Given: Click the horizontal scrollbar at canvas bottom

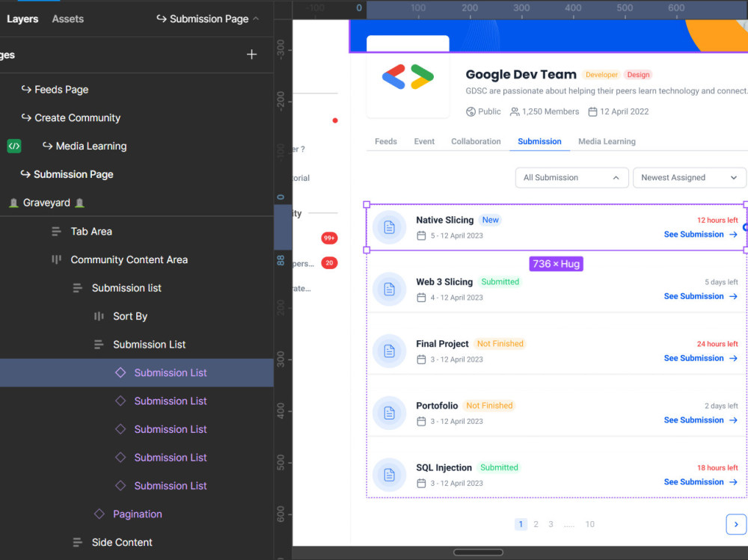Looking at the screenshot, I should pyautogui.click(x=478, y=553).
